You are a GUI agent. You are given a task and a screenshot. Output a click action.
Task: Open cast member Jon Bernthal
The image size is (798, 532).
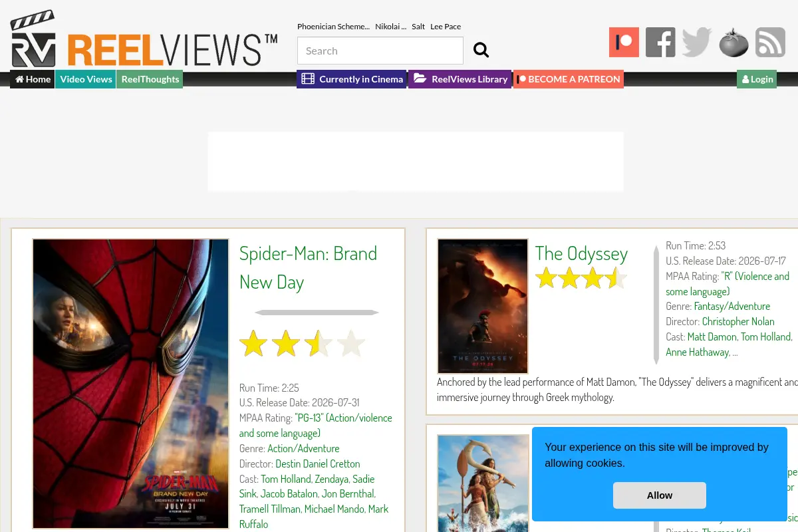point(348,494)
